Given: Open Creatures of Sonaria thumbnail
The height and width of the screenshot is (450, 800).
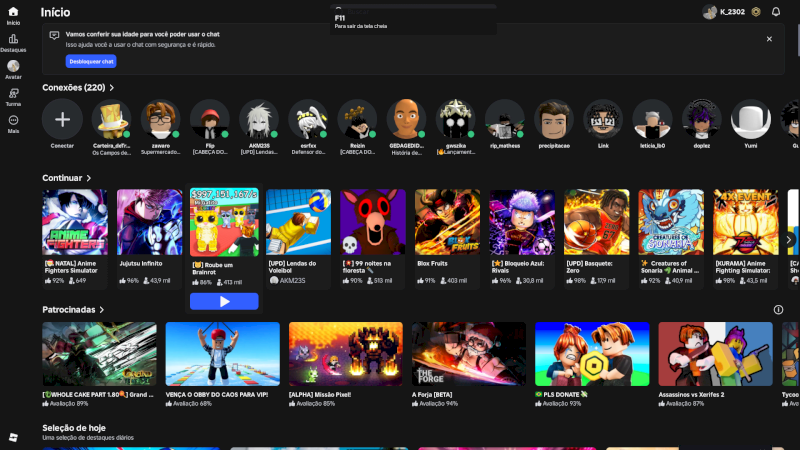Looking at the screenshot, I should [x=671, y=222].
